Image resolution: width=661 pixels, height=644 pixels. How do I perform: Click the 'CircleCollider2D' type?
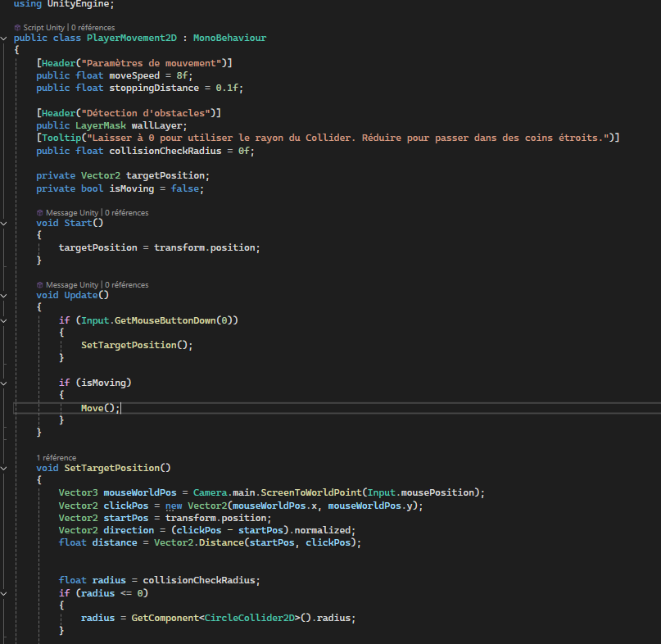point(250,618)
